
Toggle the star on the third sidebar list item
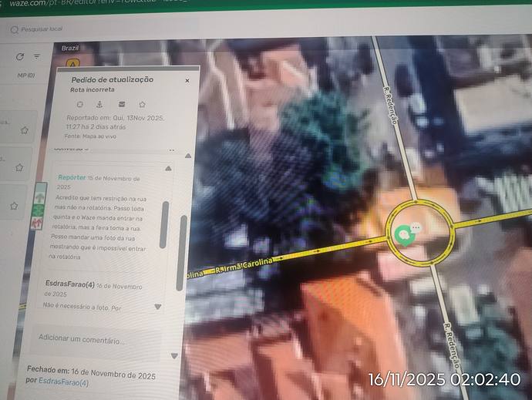click(25, 205)
